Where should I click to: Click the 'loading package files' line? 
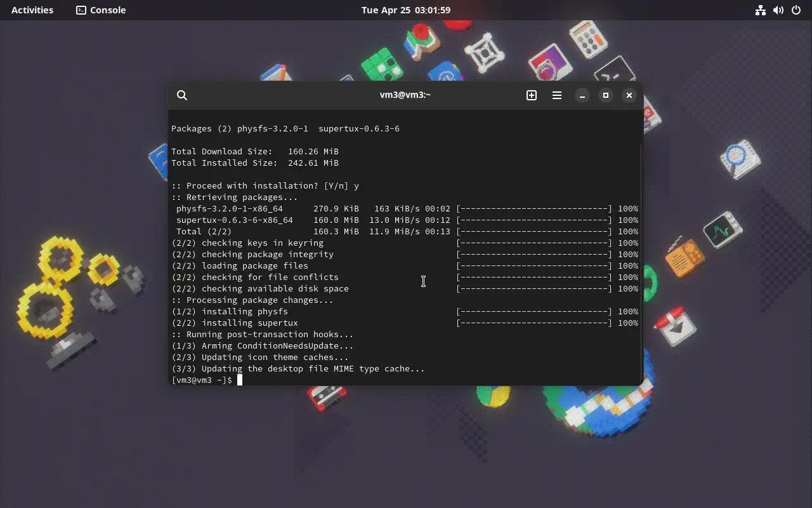(x=405, y=265)
